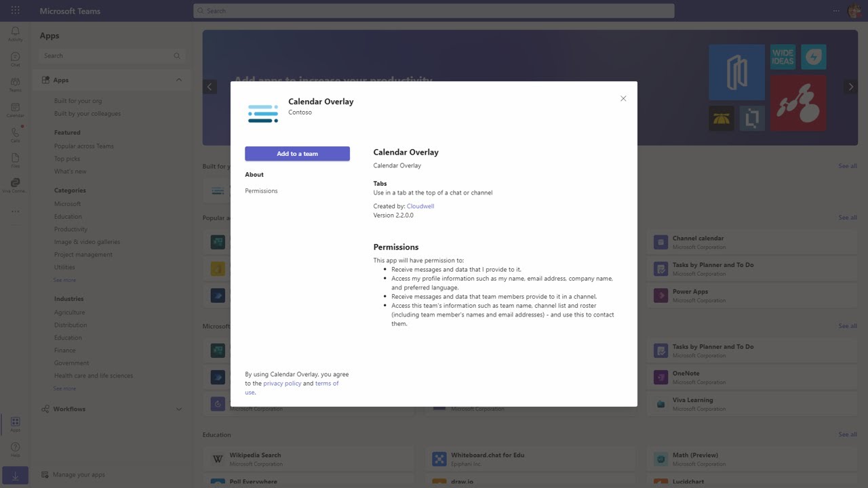
Task: Show next banner slide
Action: [x=850, y=87]
